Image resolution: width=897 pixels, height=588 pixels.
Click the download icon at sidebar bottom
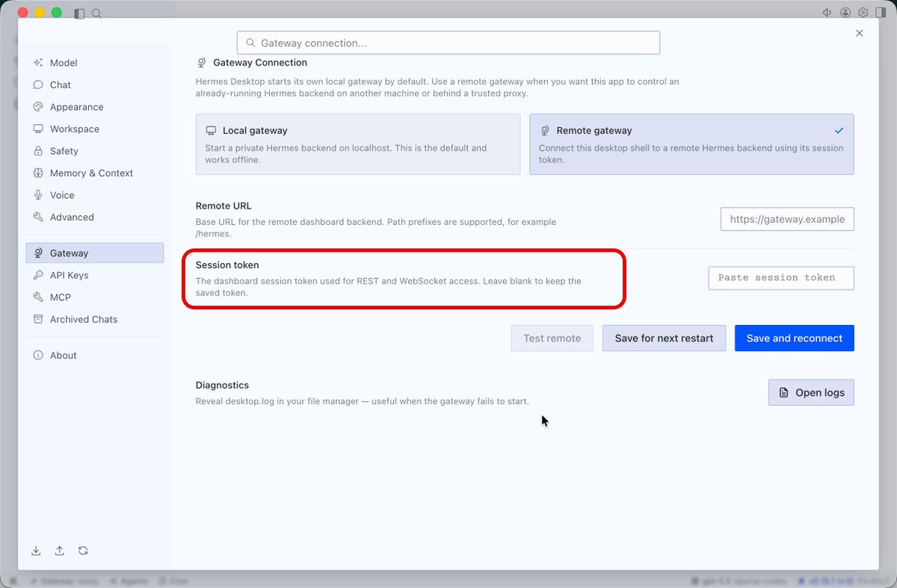click(36, 551)
